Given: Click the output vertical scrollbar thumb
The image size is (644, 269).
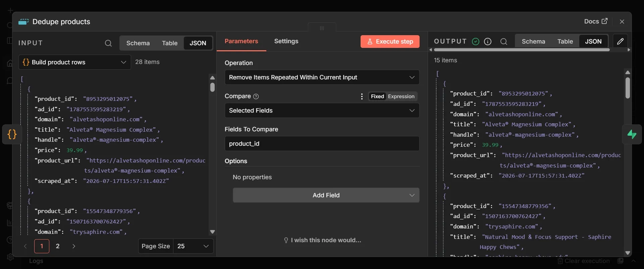Looking at the screenshot, I should tap(628, 88).
